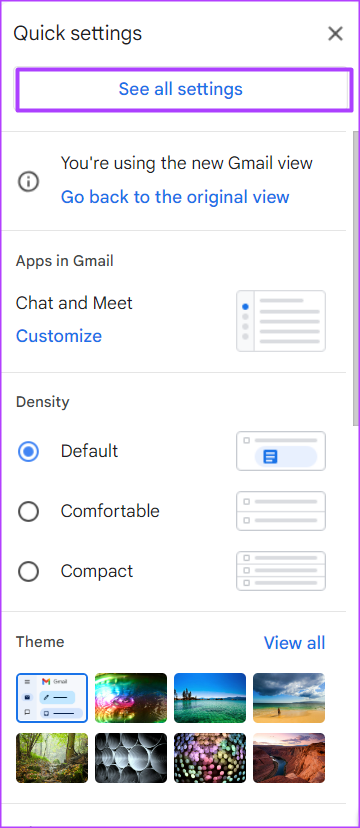Click the panel's vertical scrollbar
This screenshot has height=828, width=360.
(x=356, y=275)
